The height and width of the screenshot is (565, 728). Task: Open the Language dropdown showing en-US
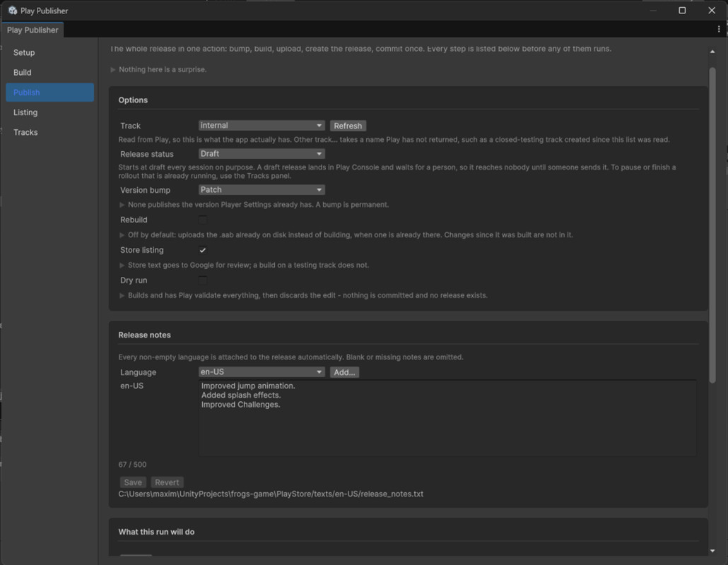262,372
